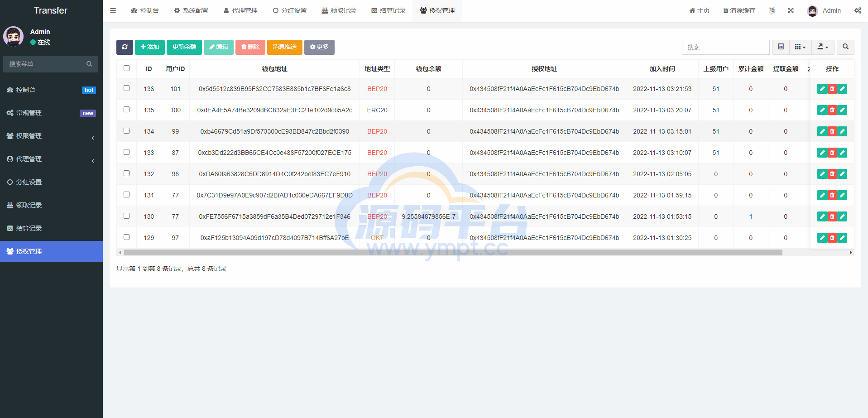This screenshot has width=868, height=418.
Task: Open the export data dropdown
Action: (x=823, y=47)
